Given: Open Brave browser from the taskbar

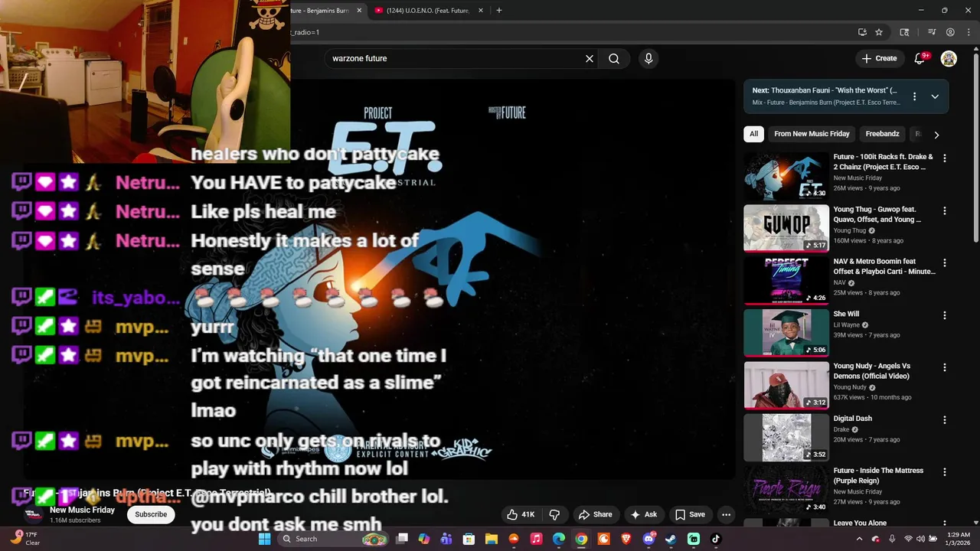Looking at the screenshot, I should click(x=626, y=539).
